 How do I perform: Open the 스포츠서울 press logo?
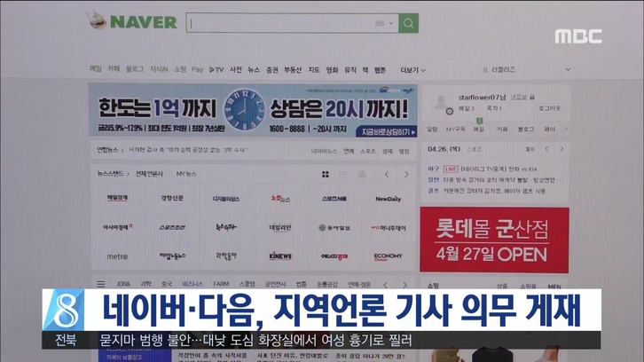point(334,199)
